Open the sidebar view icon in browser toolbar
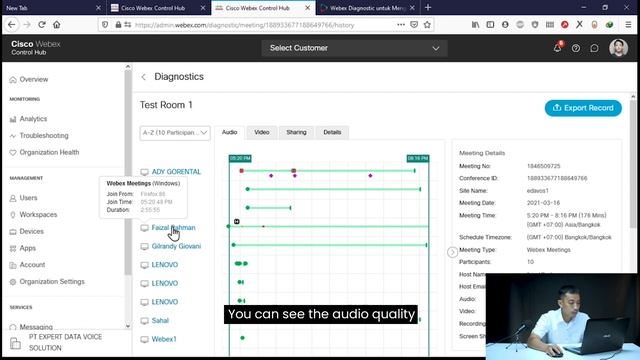640x360 pixels. point(490,25)
